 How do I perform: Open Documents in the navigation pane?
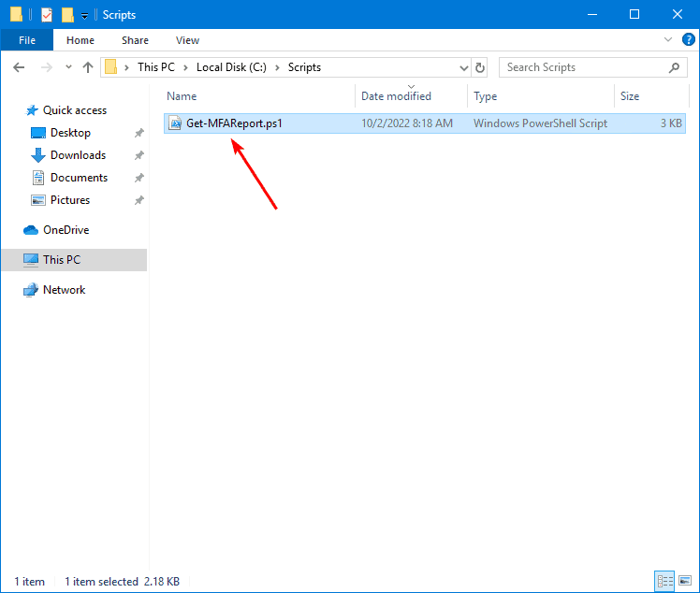point(79,178)
